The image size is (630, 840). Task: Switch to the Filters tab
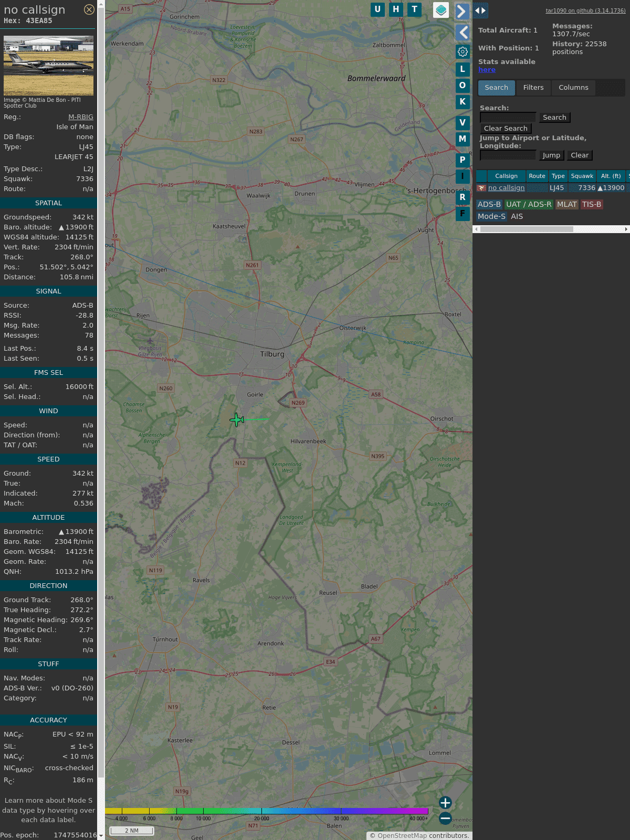[x=533, y=88]
